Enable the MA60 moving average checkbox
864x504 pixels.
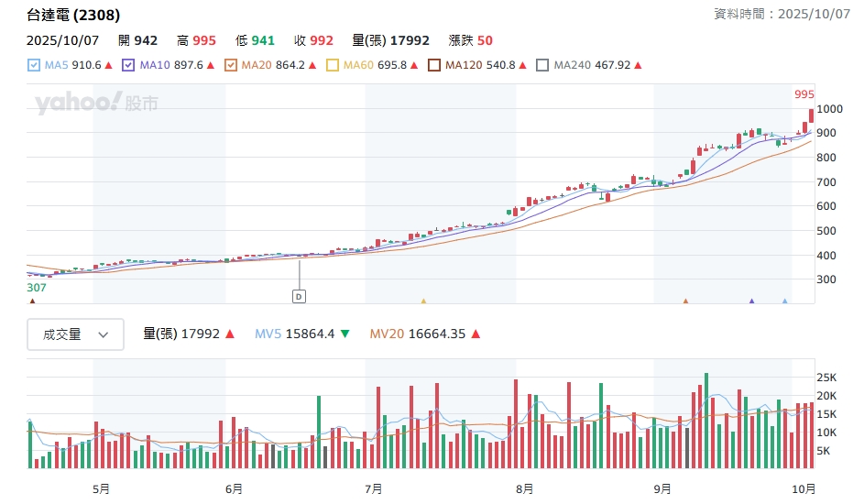coord(333,65)
